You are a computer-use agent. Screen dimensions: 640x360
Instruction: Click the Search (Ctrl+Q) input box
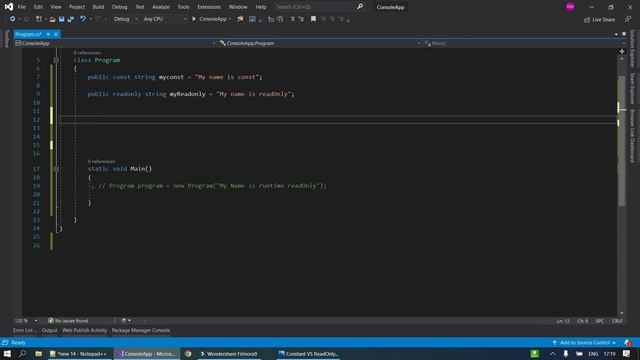click(314, 7)
